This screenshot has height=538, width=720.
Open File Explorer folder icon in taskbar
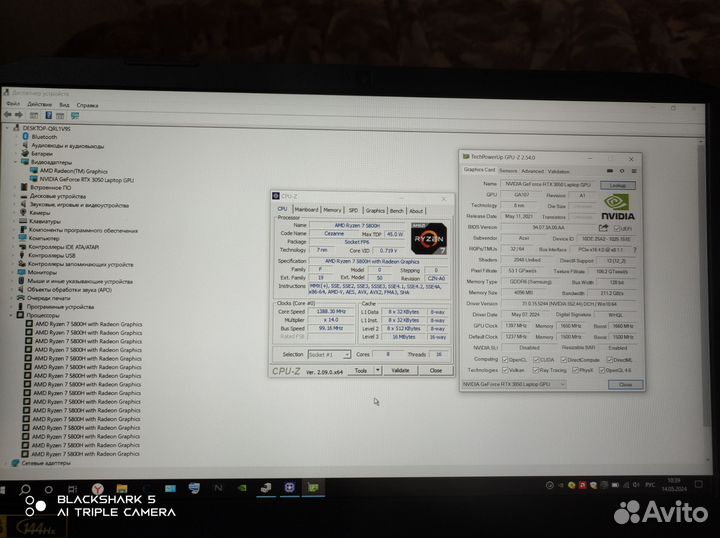click(x=122, y=488)
